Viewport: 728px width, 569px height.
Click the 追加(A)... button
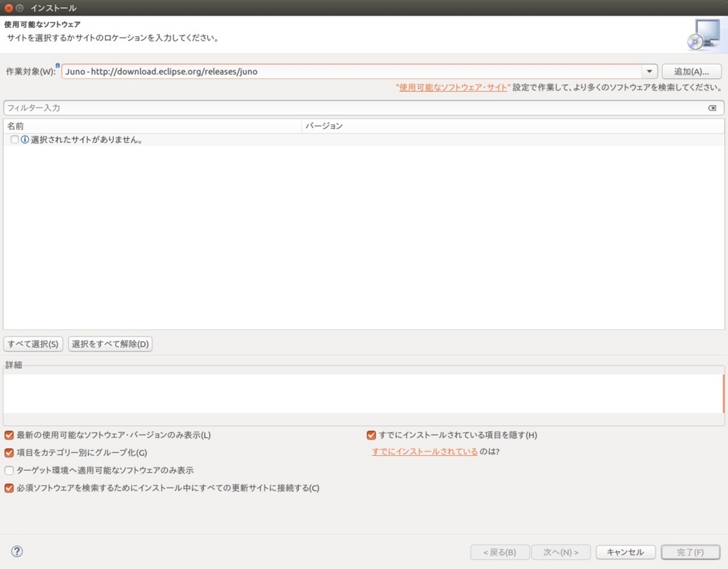691,72
